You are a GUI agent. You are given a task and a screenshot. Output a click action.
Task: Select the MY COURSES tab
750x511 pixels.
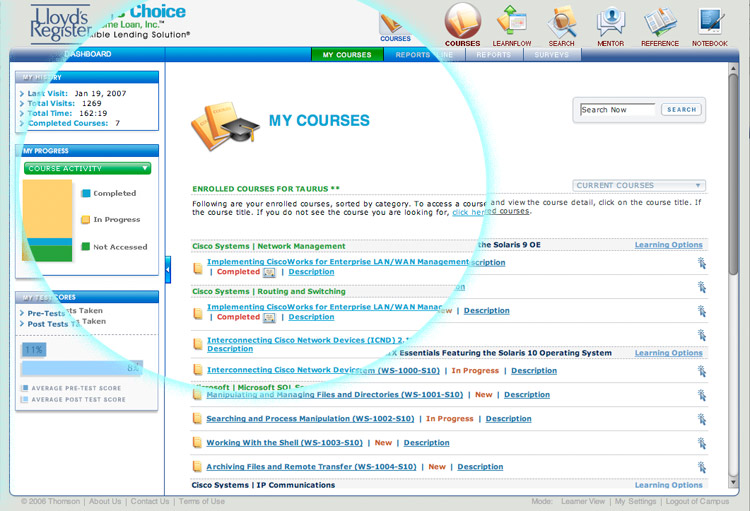coord(347,55)
